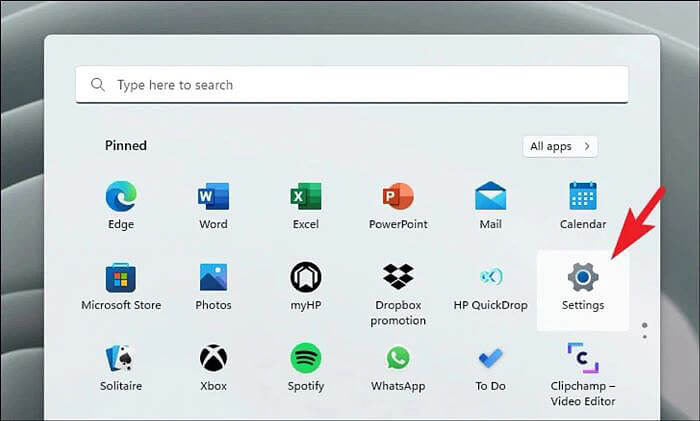The width and height of the screenshot is (700, 421).
Task: Launch Clipchamp Video Editor
Action: 583,358
